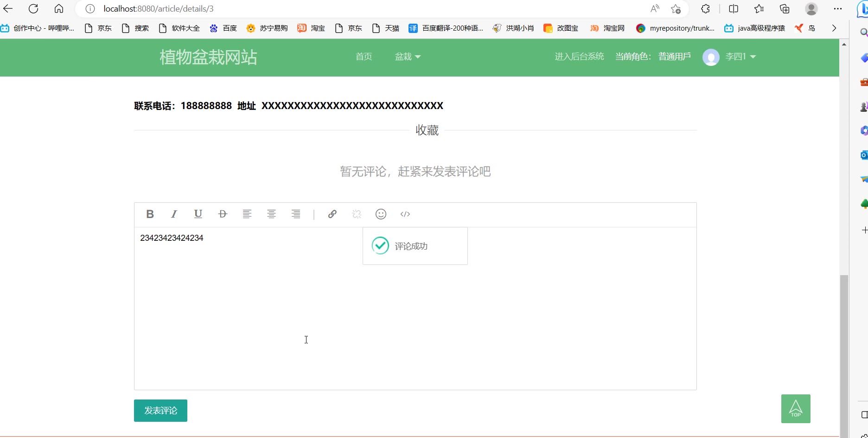Screen dimensions: 868x438
Task: Open the emoji picker in editor
Action: (x=381, y=214)
